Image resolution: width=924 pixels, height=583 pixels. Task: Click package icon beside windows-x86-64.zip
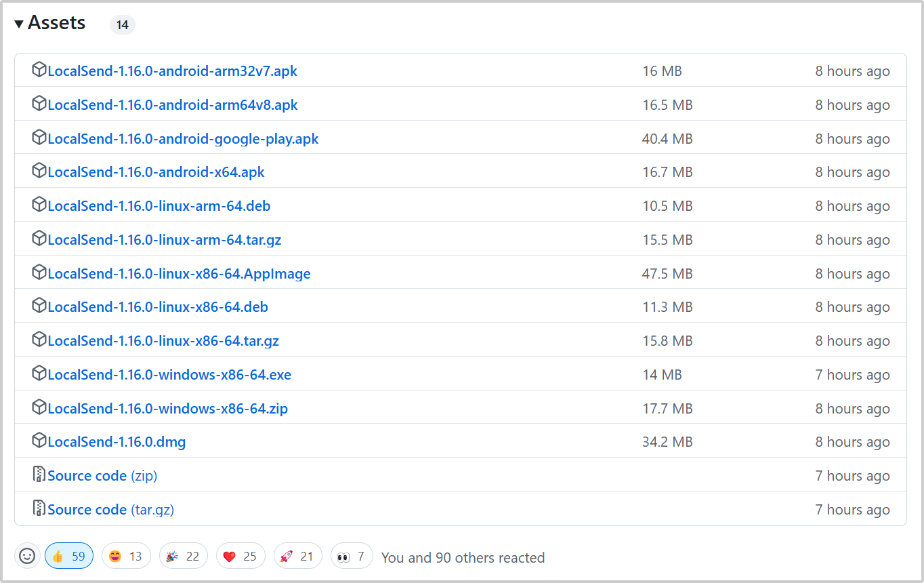click(x=39, y=407)
